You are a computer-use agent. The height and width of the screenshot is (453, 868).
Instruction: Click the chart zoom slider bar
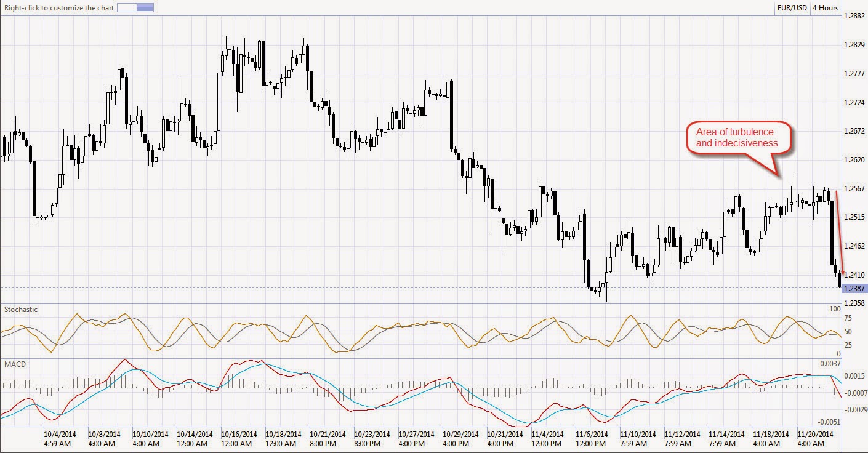click(x=135, y=8)
